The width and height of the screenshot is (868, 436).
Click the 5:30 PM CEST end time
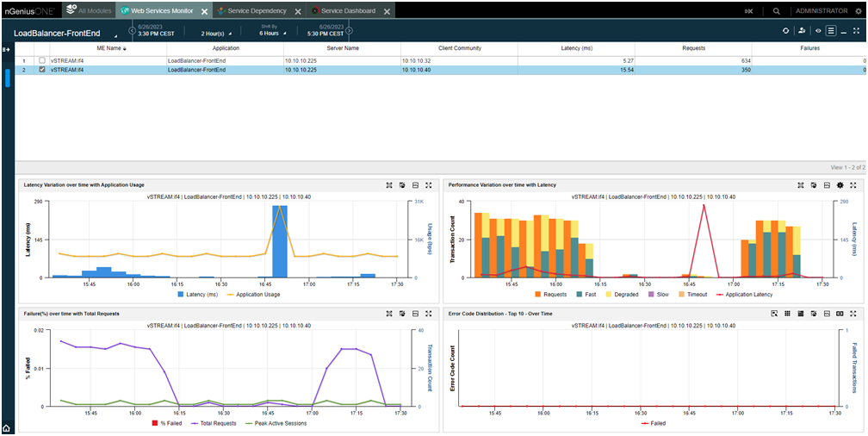pyautogui.click(x=325, y=34)
